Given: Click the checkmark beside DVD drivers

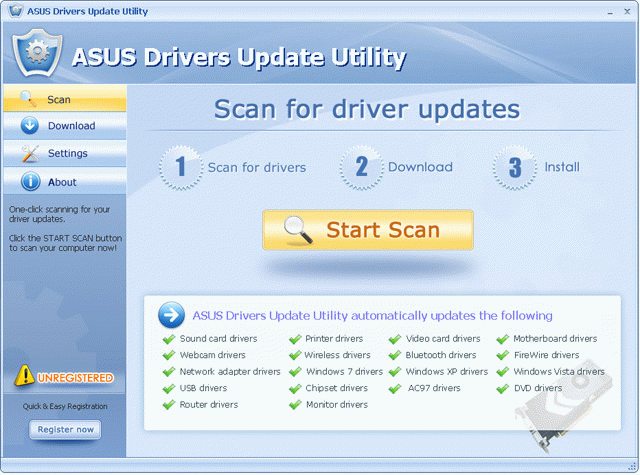Looking at the screenshot, I should (x=503, y=388).
